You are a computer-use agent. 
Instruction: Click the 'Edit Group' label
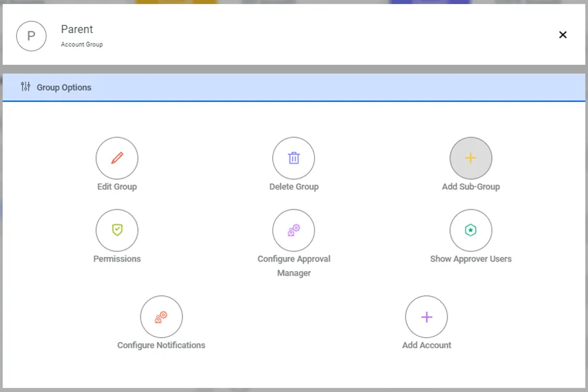(117, 187)
